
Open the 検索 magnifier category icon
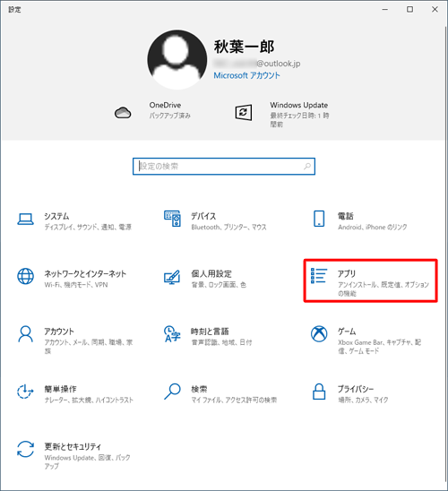pos(172,392)
